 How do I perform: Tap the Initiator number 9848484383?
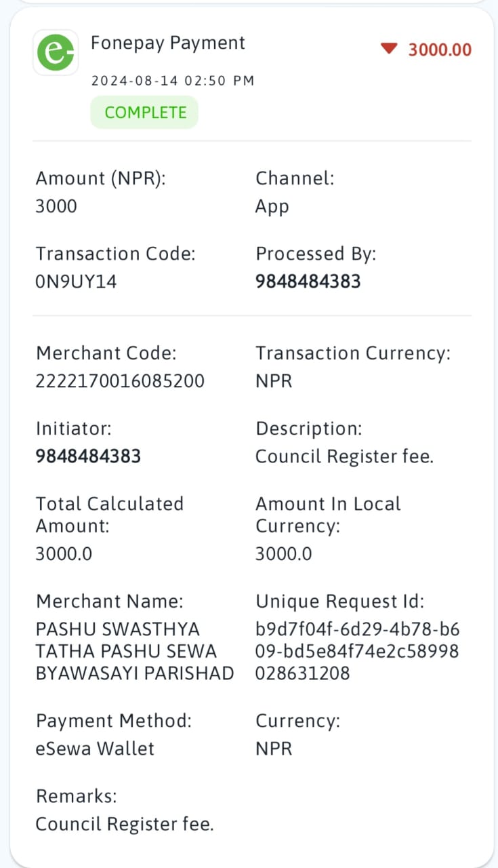pyautogui.click(x=88, y=456)
